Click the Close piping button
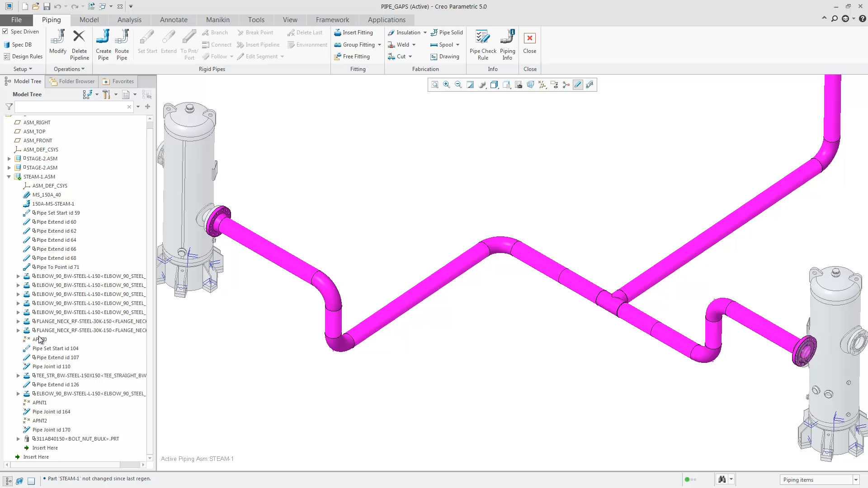This screenshot has width=868, height=488. click(x=530, y=42)
